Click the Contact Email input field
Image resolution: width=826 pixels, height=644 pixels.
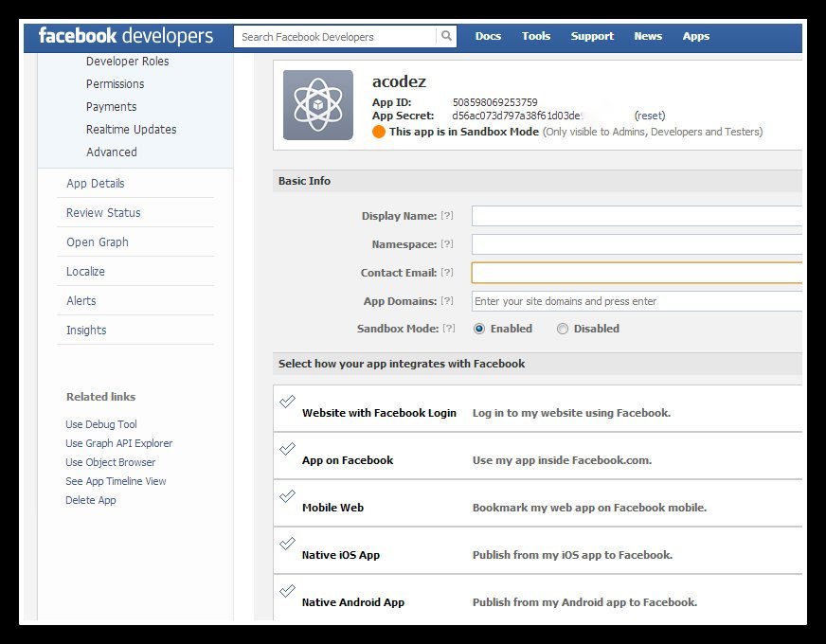(637, 273)
